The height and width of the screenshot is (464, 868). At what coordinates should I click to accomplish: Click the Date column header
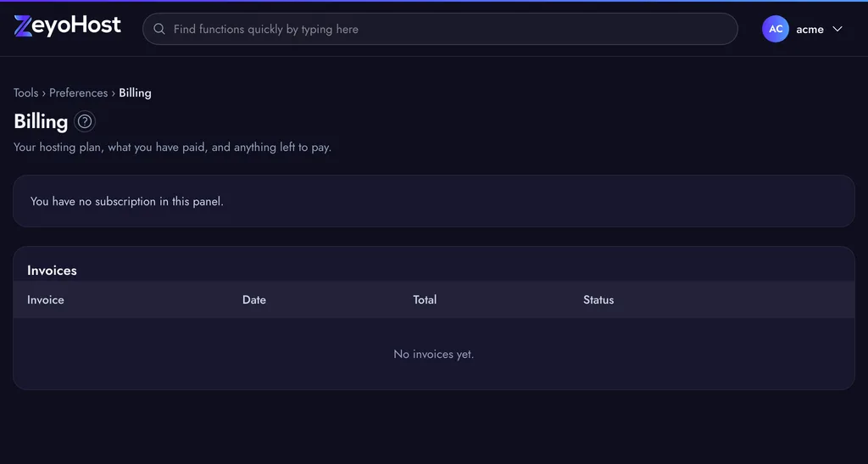coord(254,299)
